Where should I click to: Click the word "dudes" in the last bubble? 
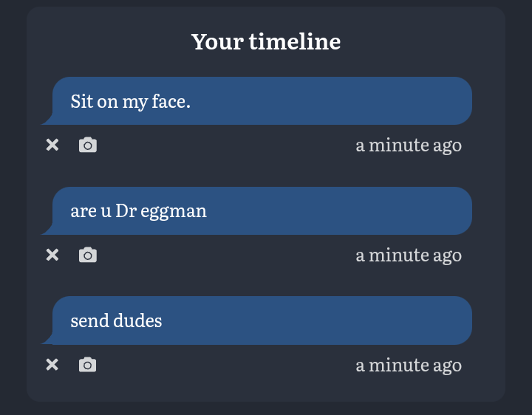click(x=137, y=320)
